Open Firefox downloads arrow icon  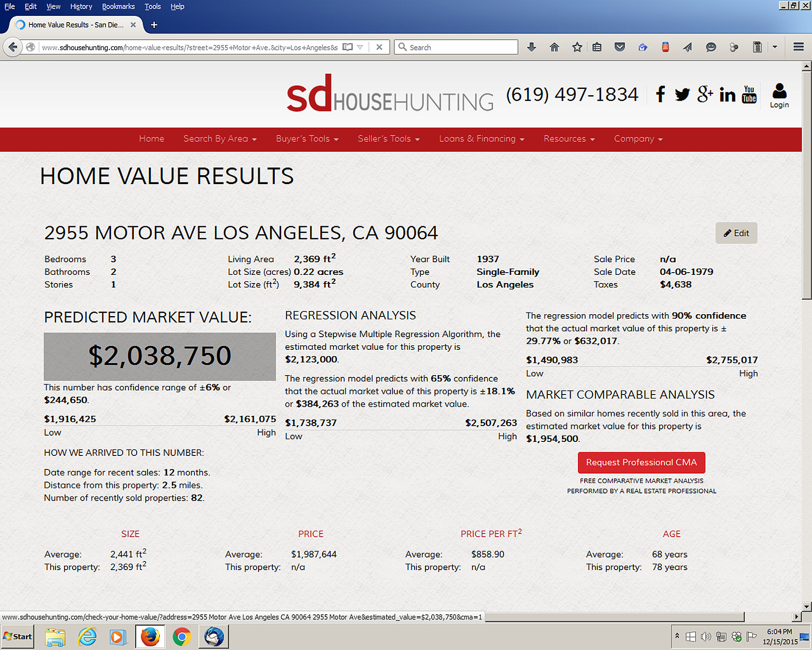[x=531, y=47]
